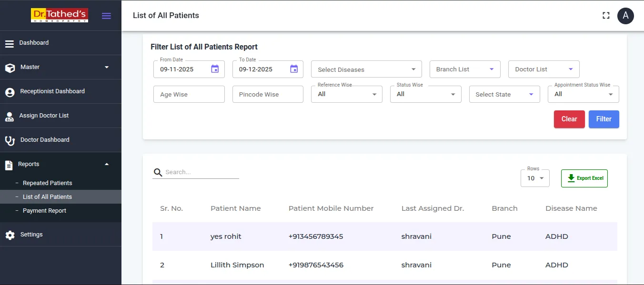Open Payment Report in sidebar
The width and height of the screenshot is (644, 285).
pos(44,211)
